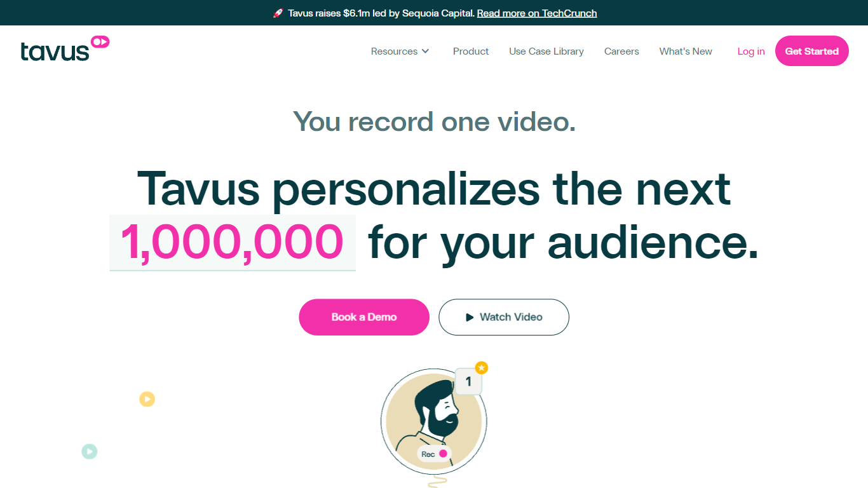The image size is (868, 488).
Task: Open Read more on TechCrunch link
Action: click(x=537, y=13)
